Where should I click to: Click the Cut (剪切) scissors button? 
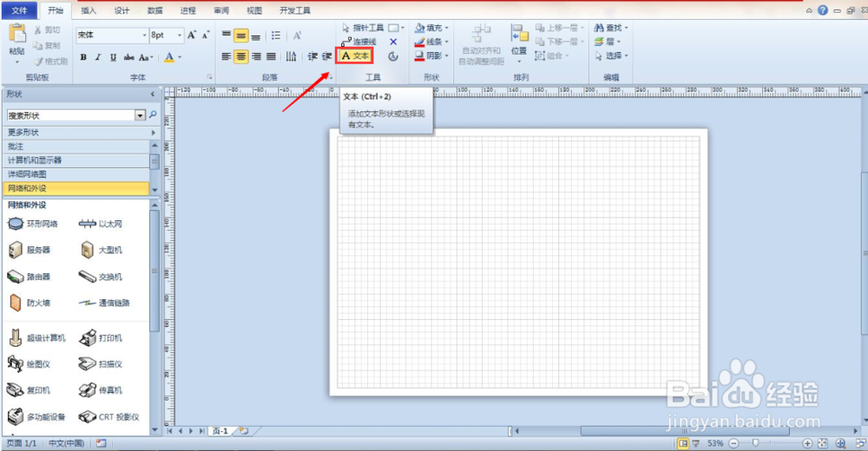click(x=47, y=29)
